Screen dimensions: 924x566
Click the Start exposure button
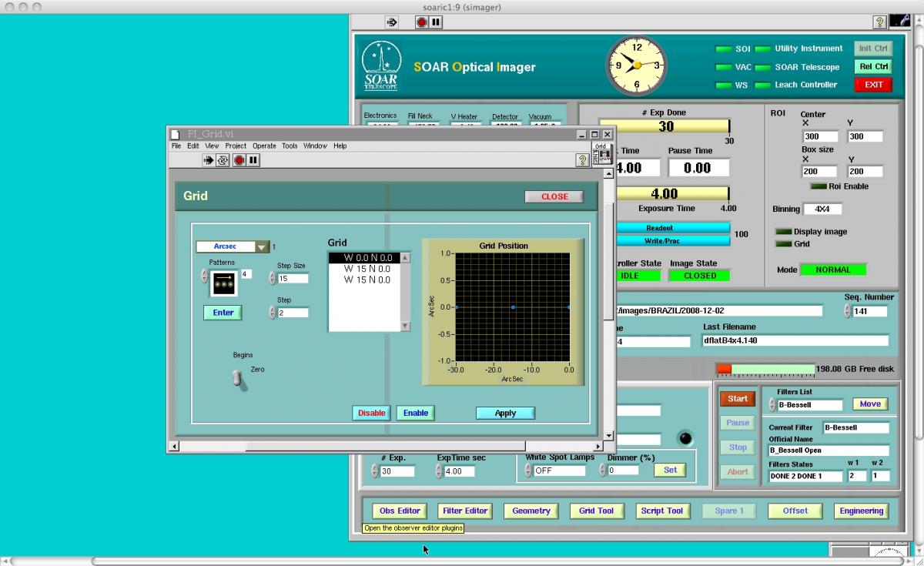pyautogui.click(x=738, y=399)
